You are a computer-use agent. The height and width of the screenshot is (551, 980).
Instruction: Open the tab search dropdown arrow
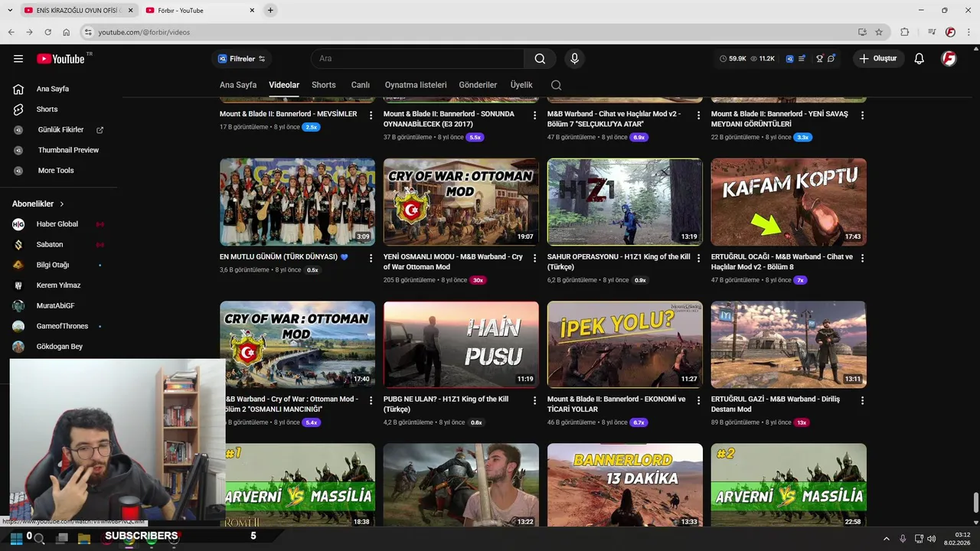[x=10, y=10]
